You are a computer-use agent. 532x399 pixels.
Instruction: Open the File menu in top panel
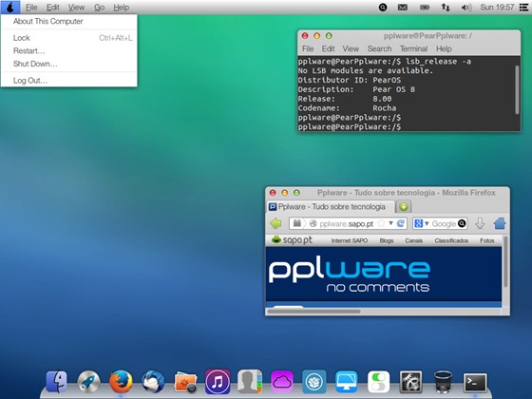31,8
